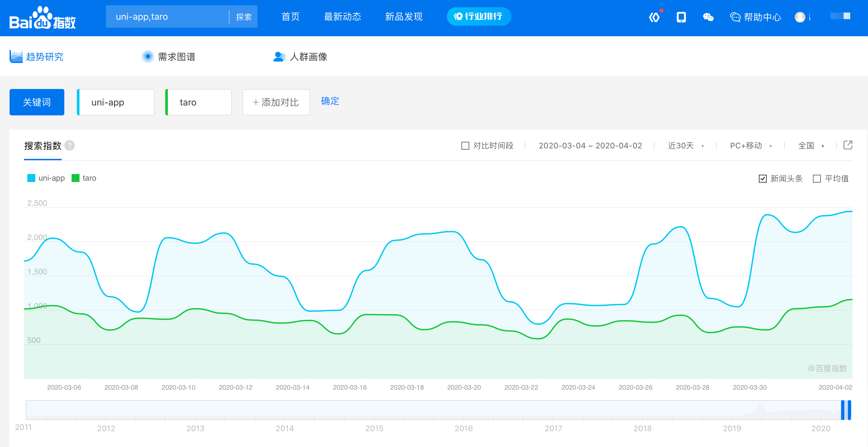
Task: Enable the 平均值 checkbox
Action: click(x=817, y=179)
